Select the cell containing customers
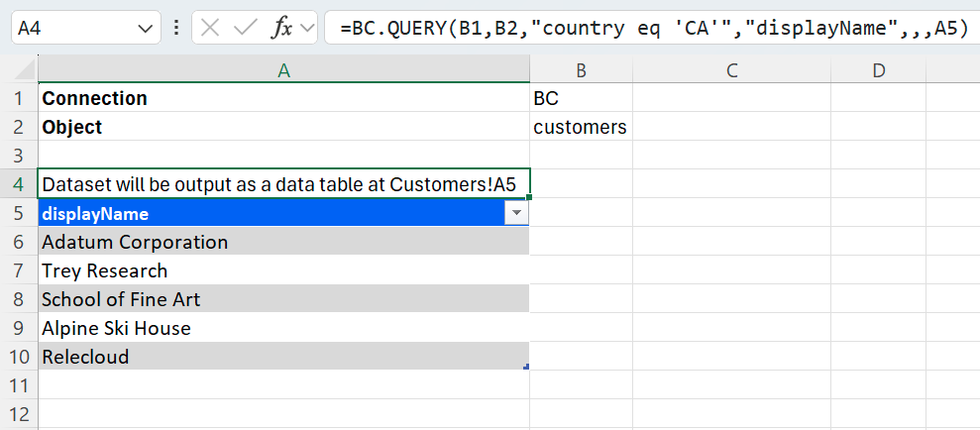Image resolution: width=980 pixels, height=430 pixels. (x=581, y=128)
